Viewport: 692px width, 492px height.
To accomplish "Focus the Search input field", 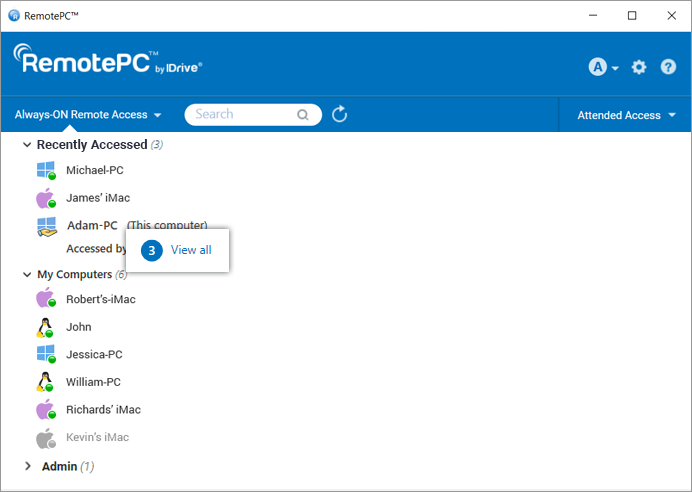I will point(253,115).
